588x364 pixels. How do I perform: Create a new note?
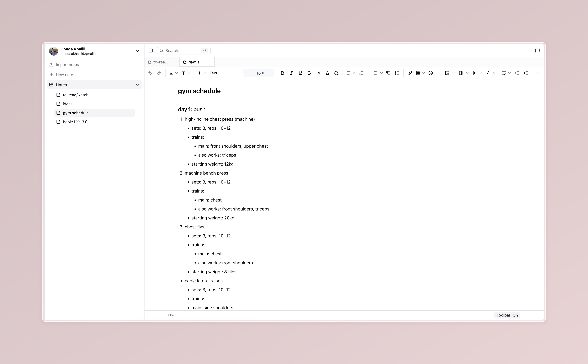click(x=64, y=74)
